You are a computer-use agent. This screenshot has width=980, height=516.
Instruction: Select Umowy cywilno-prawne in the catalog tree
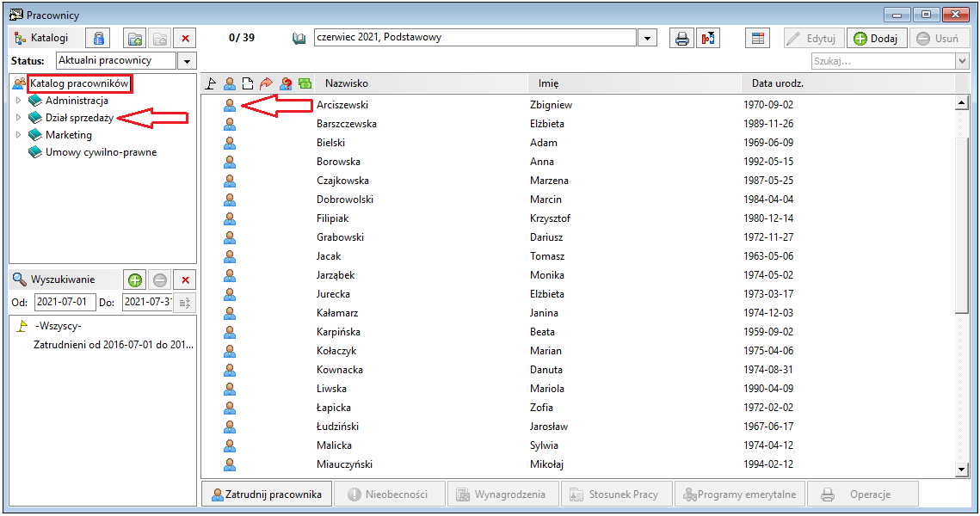click(101, 152)
